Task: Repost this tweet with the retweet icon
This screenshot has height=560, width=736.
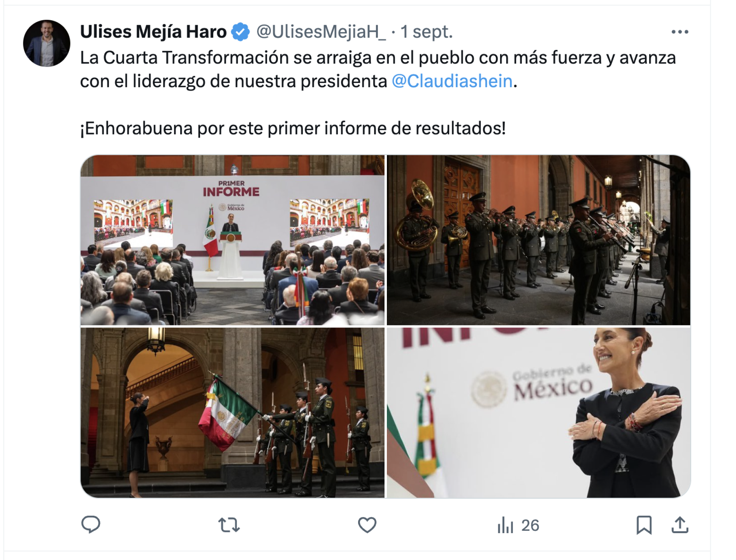Action: coord(229,525)
